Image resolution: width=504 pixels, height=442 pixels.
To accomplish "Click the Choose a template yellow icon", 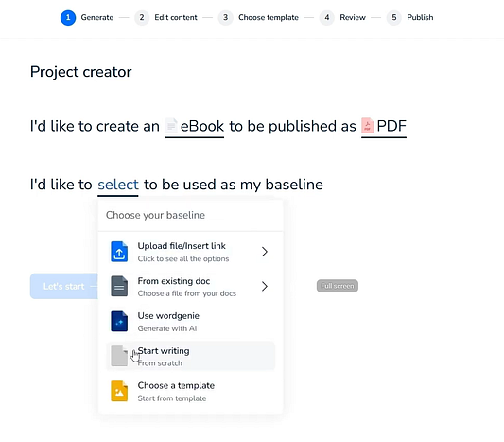I will tap(119, 391).
